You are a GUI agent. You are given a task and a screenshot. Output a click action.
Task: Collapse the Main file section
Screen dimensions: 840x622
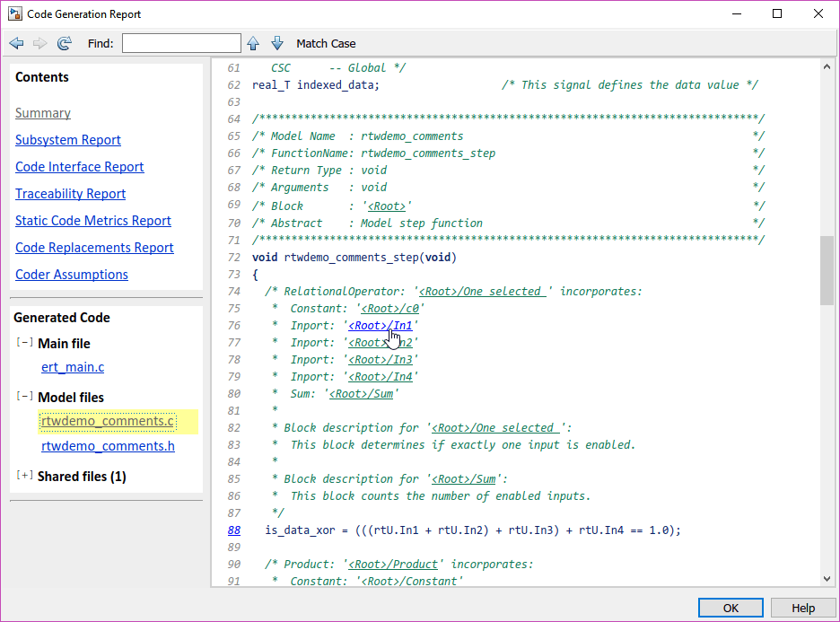point(24,342)
